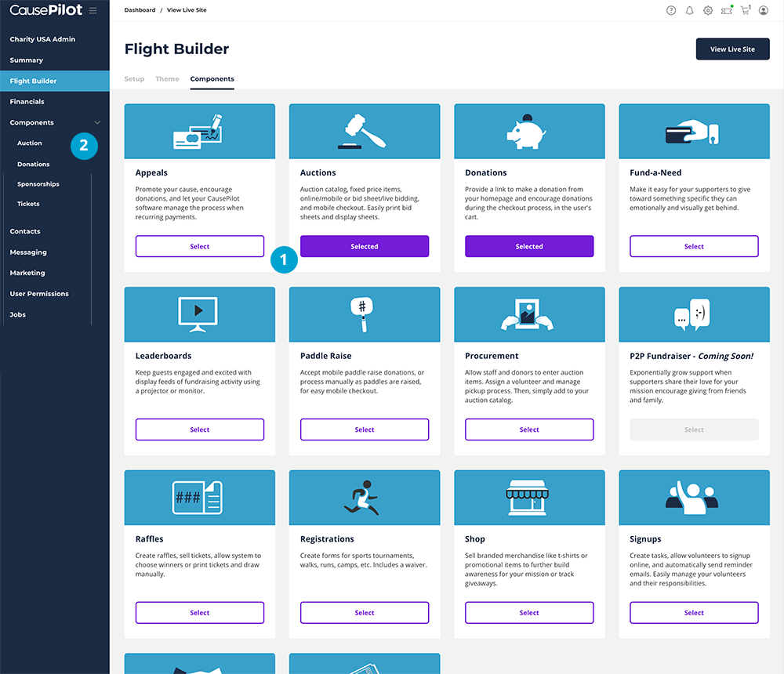784x674 pixels.
Task: Click the Flight Builder page heading
Action: click(x=176, y=49)
